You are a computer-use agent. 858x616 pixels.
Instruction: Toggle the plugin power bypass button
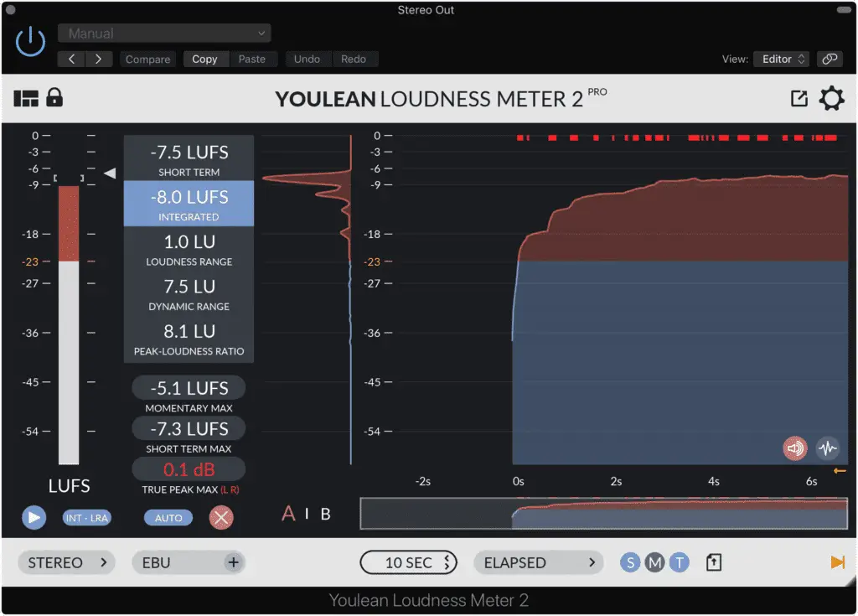[30, 42]
